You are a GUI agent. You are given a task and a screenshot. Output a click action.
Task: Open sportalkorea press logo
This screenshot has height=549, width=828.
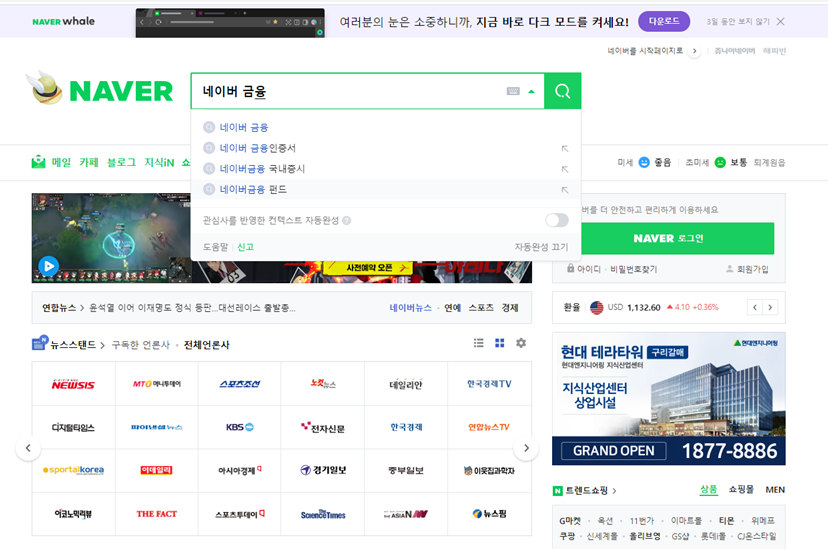[x=73, y=470]
